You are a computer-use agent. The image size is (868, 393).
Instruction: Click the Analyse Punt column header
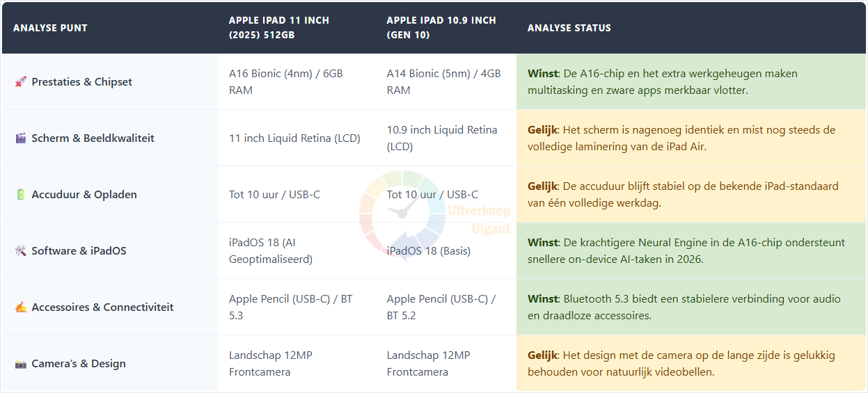click(x=51, y=29)
